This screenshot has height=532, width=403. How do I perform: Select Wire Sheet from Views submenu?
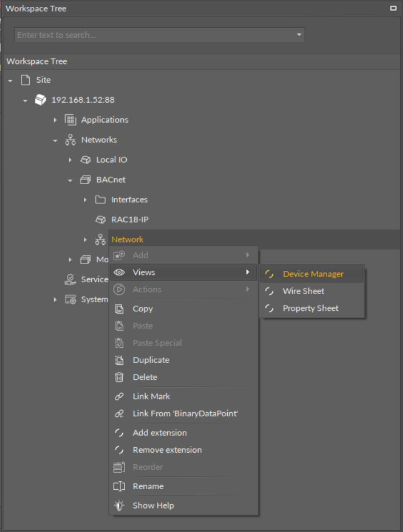(303, 291)
